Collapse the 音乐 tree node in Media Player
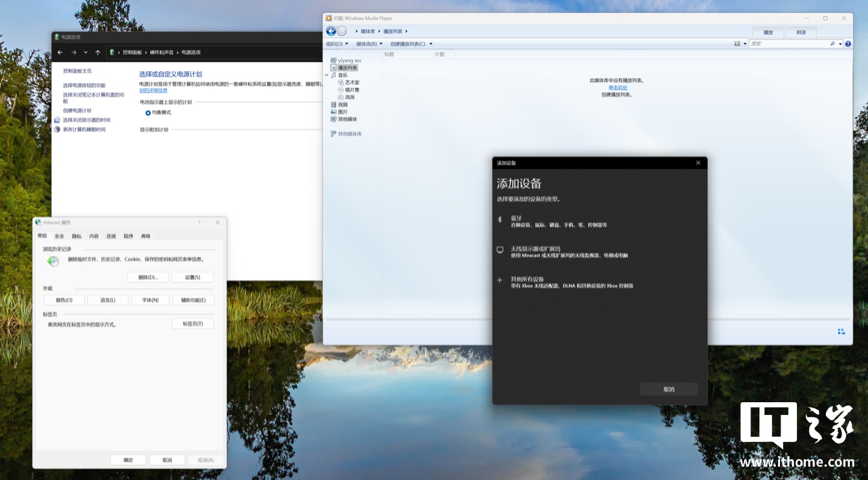Screen dimensions: 868x480 (x=327, y=75)
